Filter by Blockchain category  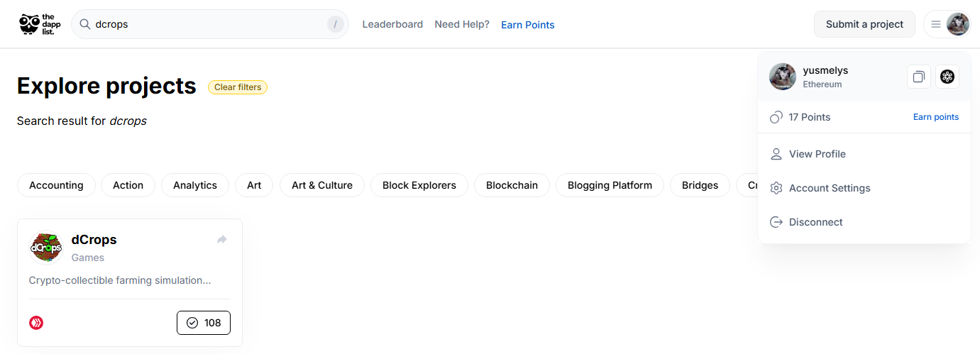(x=512, y=185)
